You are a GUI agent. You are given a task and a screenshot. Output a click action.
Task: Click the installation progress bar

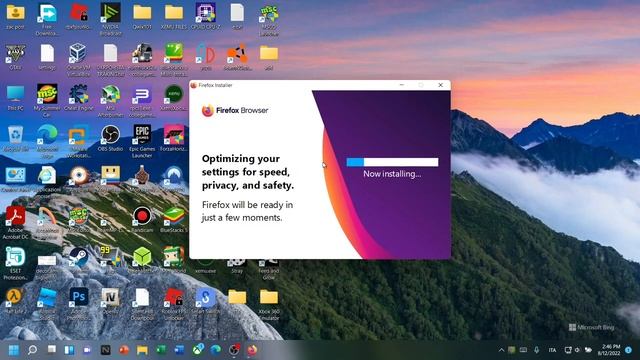point(392,162)
